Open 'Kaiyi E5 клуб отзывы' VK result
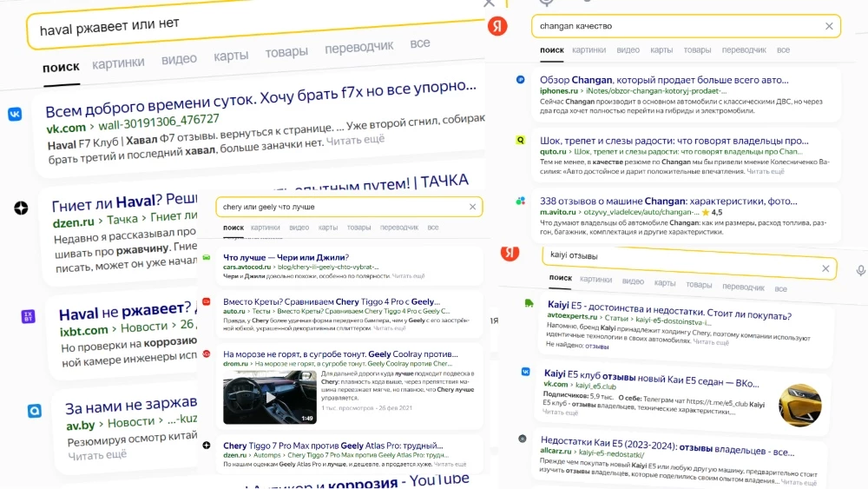The height and width of the screenshot is (489, 868). 652,378
